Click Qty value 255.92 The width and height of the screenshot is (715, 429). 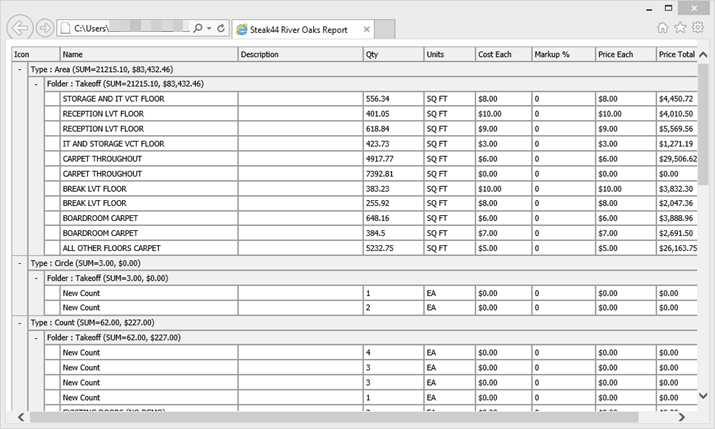tap(378, 203)
